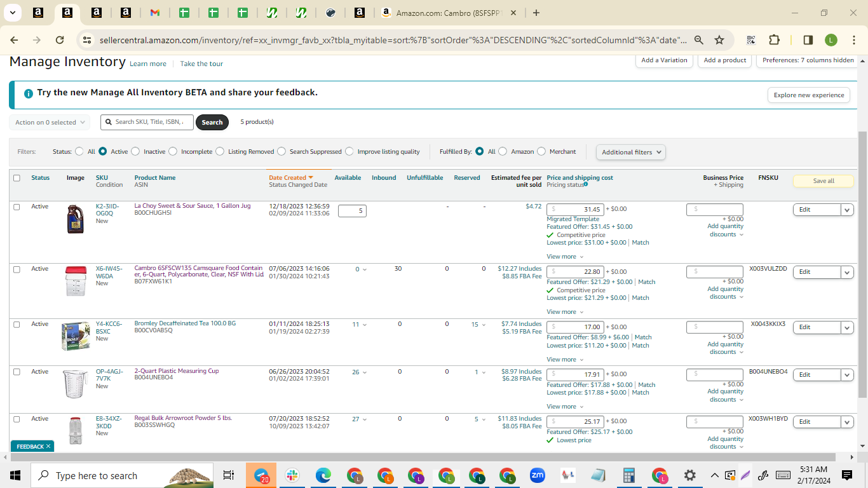Open the Action on 0 selected dropdown
Viewport: 868px width, 488px height.
(50, 123)
